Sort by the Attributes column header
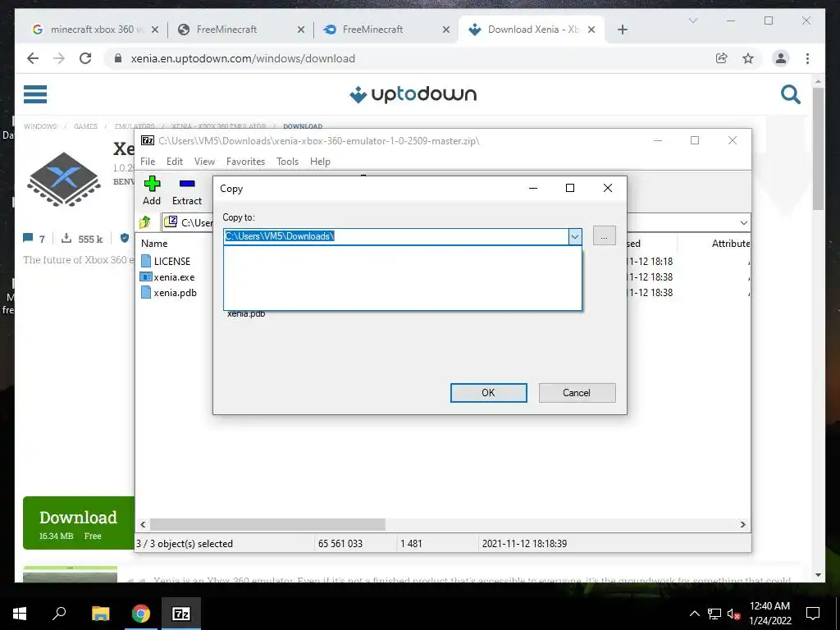840x630 pixels. coord(731,243)
